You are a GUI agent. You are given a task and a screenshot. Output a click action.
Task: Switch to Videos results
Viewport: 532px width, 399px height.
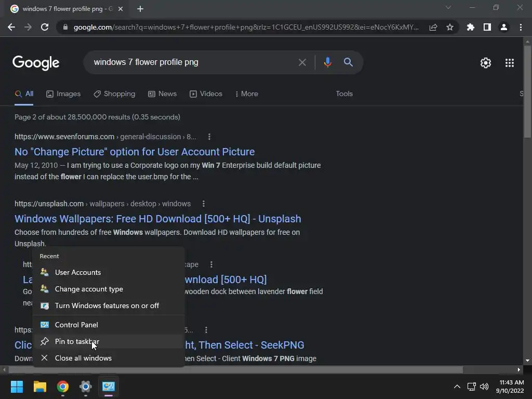[206, 94]
